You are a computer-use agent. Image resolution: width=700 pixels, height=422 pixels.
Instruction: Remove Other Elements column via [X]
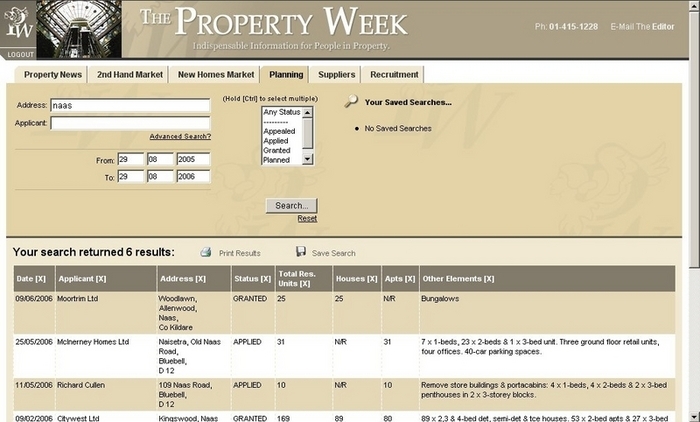(x=489, y=279)
